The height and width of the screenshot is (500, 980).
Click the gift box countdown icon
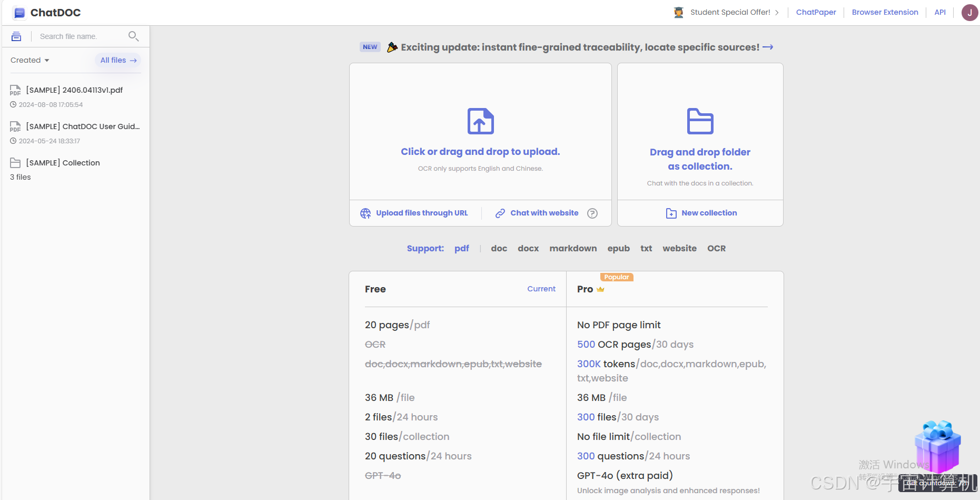coord(938,447)
